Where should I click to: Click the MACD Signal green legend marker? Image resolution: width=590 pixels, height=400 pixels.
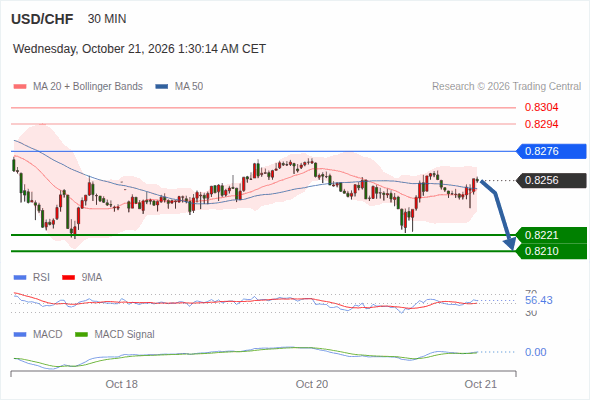pyautogui.click(x=82, y=334)
